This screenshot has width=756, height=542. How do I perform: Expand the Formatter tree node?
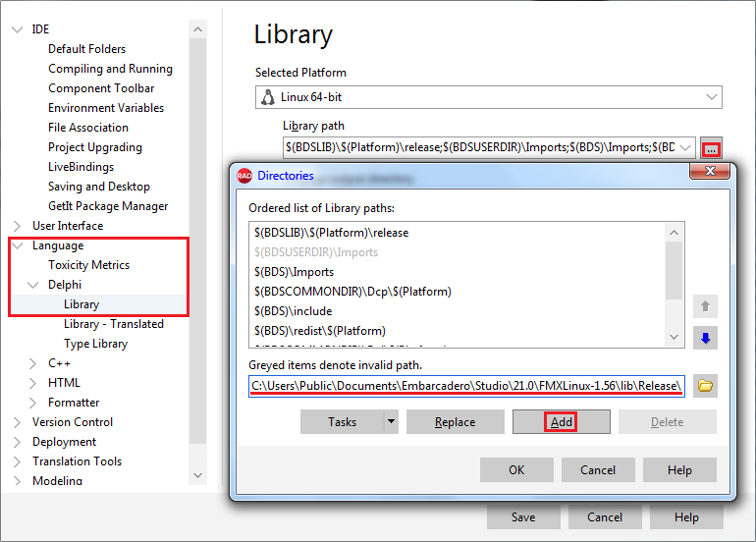[x=32, y=403]
